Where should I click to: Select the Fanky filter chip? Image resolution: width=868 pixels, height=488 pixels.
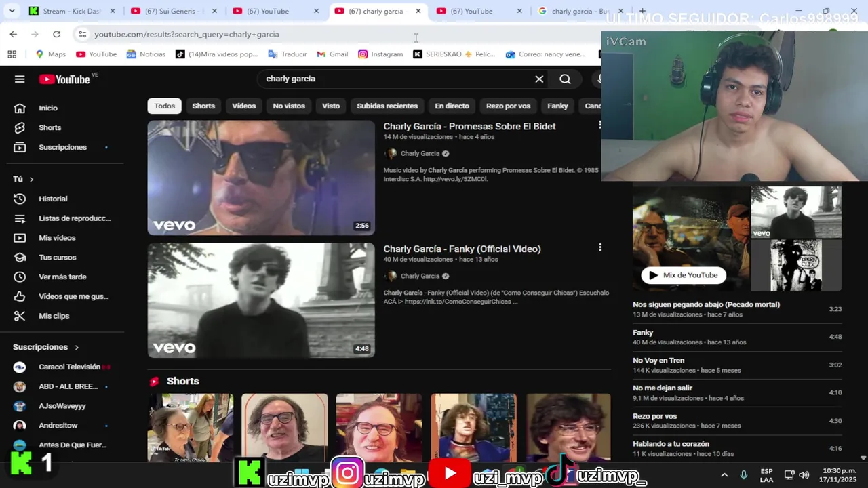point(557,106)
